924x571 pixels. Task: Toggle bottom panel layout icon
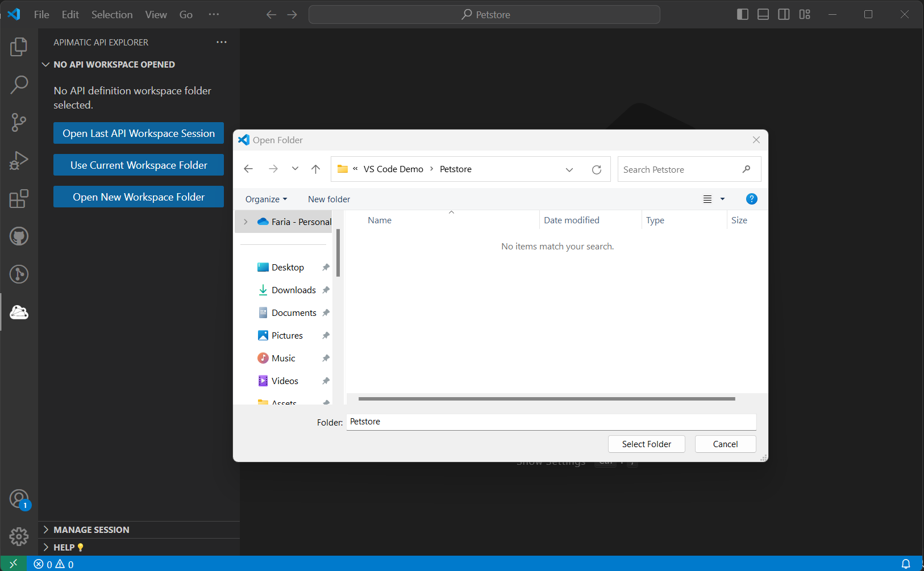(x=763, y=14)
